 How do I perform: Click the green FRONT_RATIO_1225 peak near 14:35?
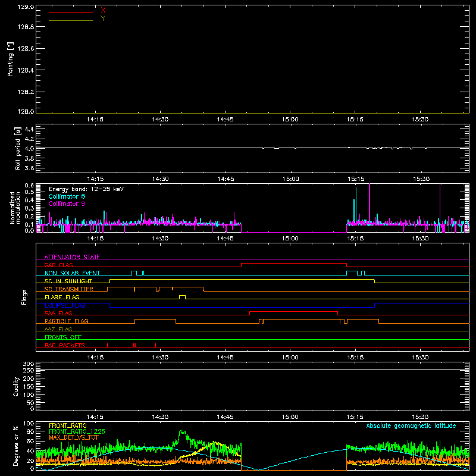tap(182, 431)
